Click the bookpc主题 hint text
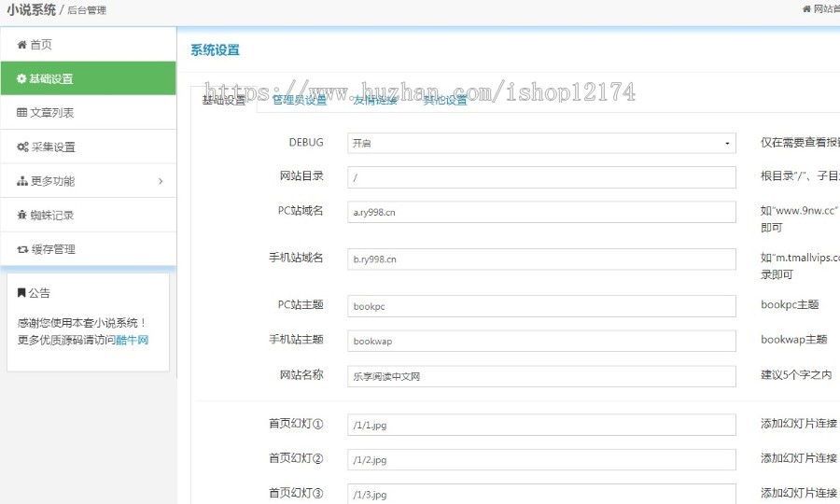The image size is (840, 504). 790,305
